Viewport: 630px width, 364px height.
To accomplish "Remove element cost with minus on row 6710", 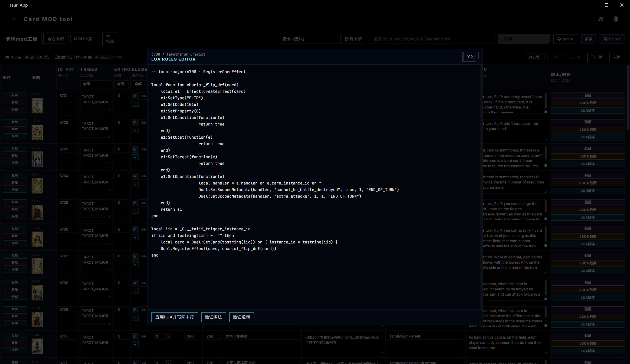I will (x=168, y=336).
